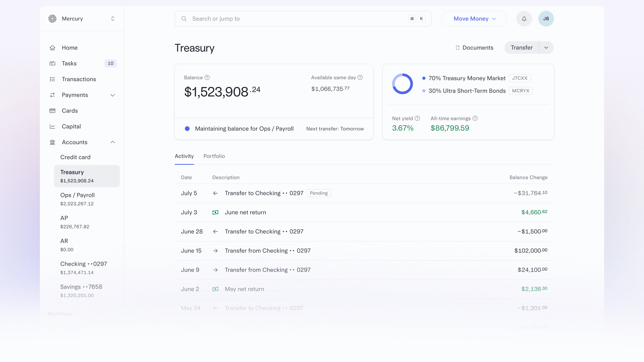Click the Transfer button
Viewport: 644px width, 362px height.
522,48
